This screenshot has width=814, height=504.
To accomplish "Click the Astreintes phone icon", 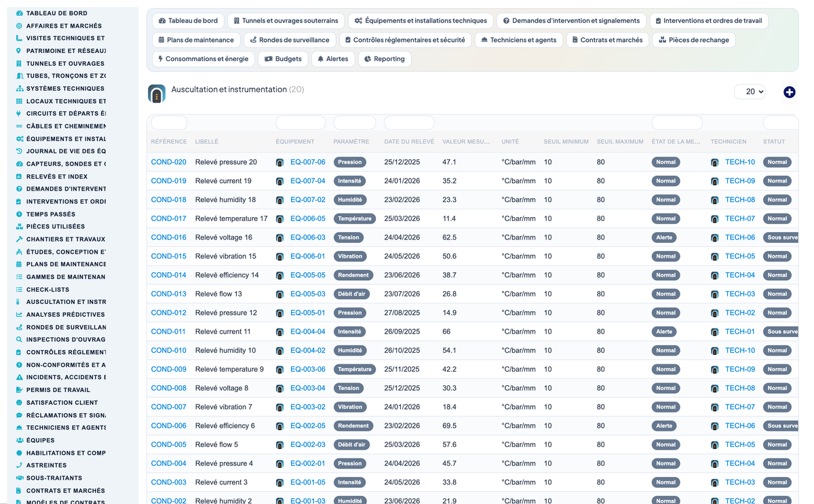I will pyautogui.click(x=19, y=465).
